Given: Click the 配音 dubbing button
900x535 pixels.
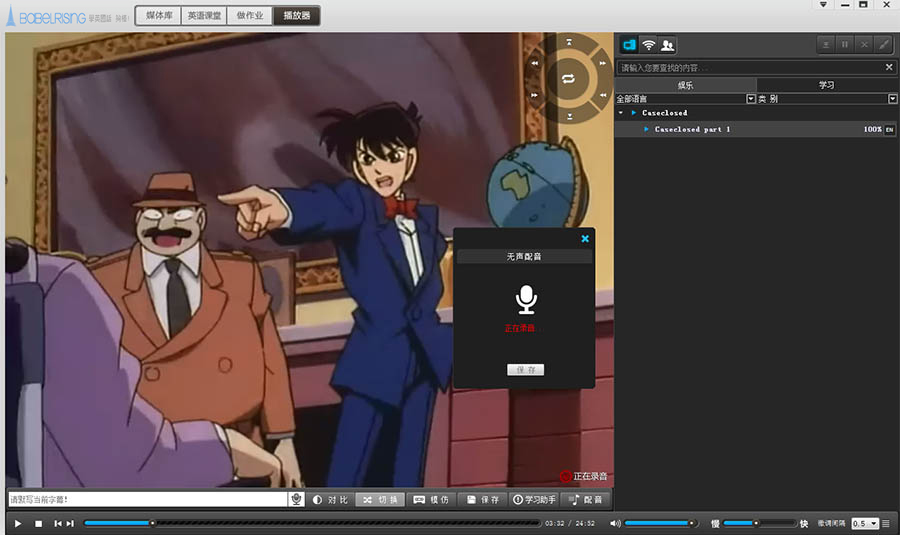Looking at the screenshot, I should click(585, 500).
